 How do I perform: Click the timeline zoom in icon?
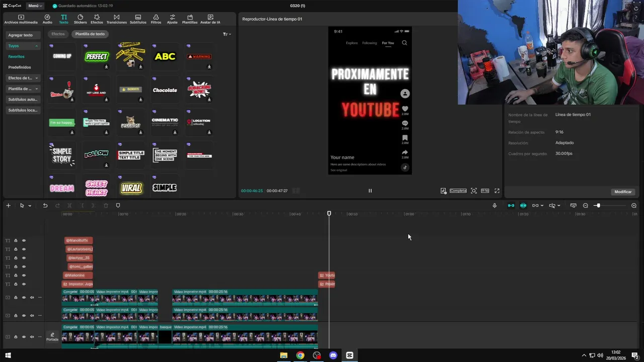634,205
